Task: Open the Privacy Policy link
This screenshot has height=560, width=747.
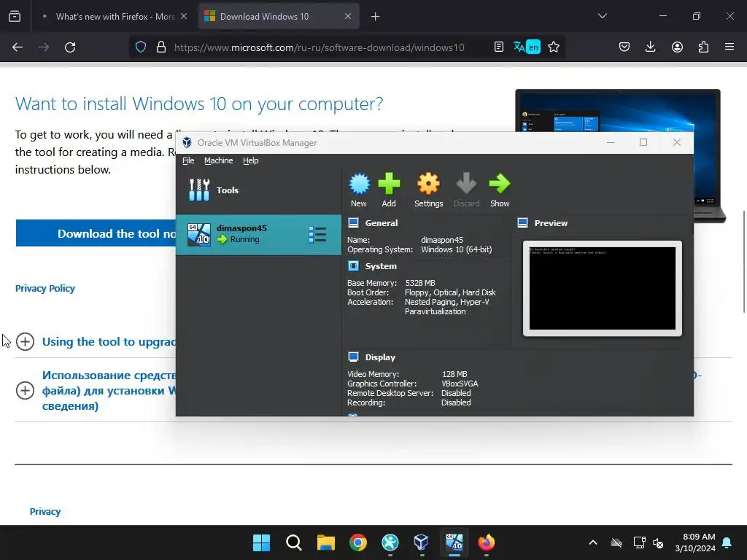Action: (45, 289)
